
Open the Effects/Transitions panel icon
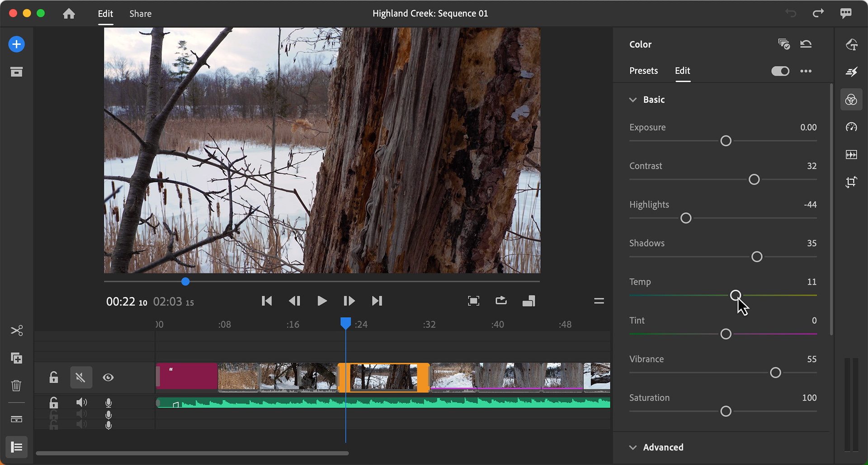851,72
